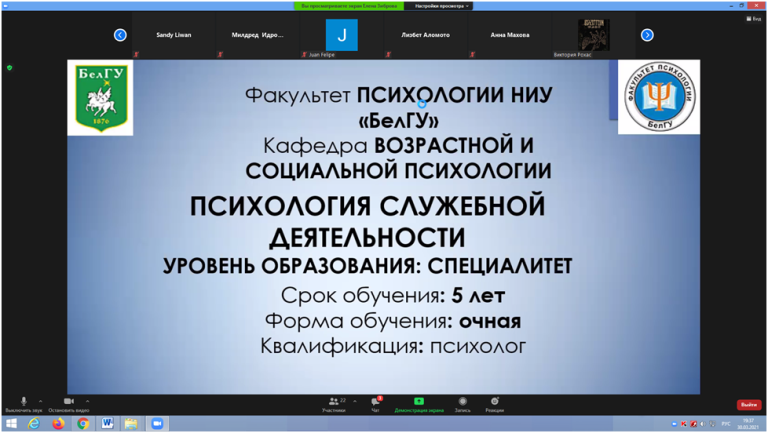
Task: Open the Чат chat panel
Action: click(375, 402)
